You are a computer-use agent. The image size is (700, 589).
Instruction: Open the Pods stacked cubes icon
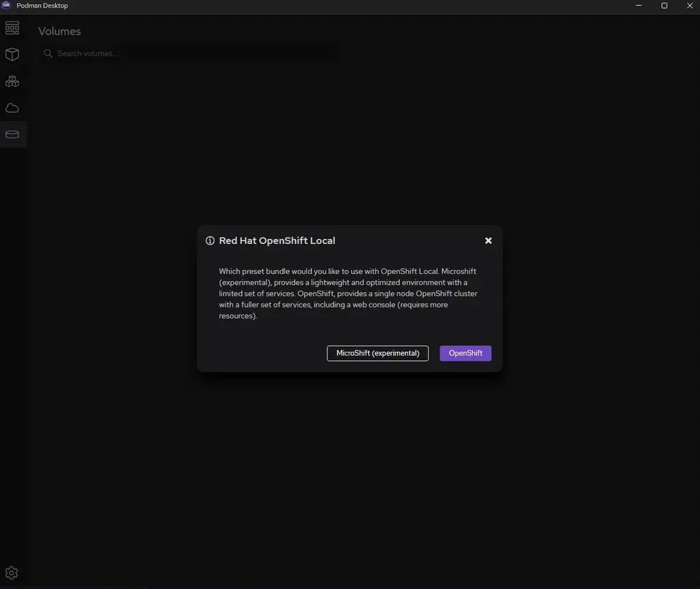pyautogui.click(x=12, y=81)
